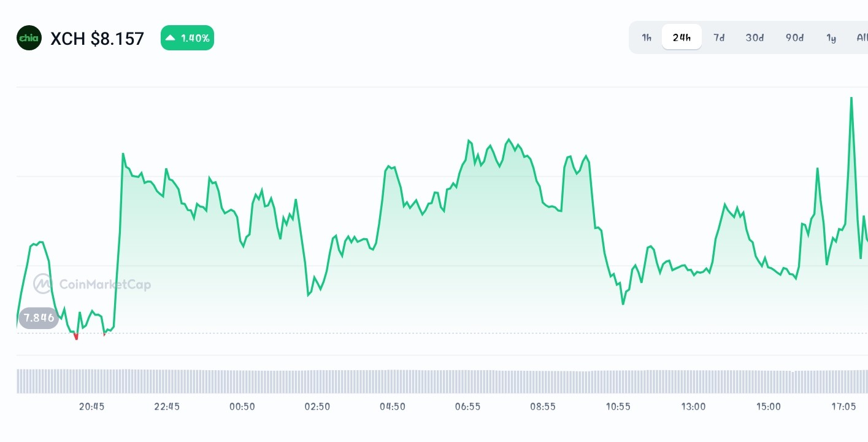
Task: Open the All-time chart view
Action: point(861,37)
